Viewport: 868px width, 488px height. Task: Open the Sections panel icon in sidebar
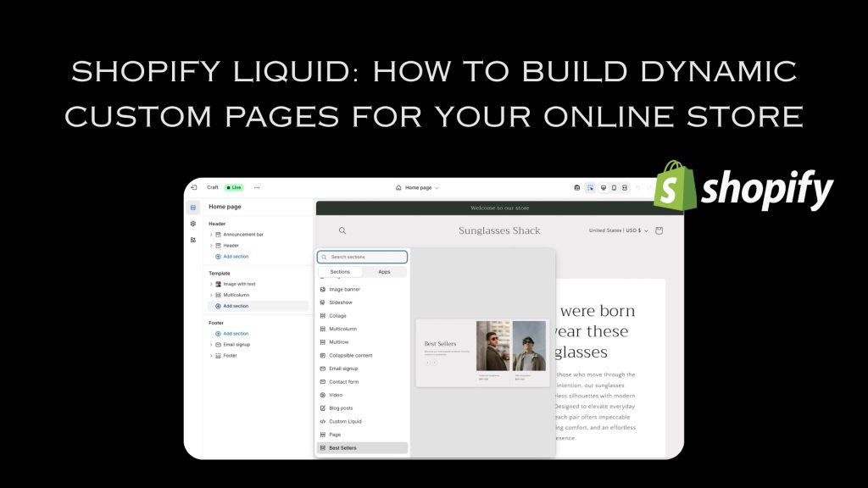pos(193,208)
